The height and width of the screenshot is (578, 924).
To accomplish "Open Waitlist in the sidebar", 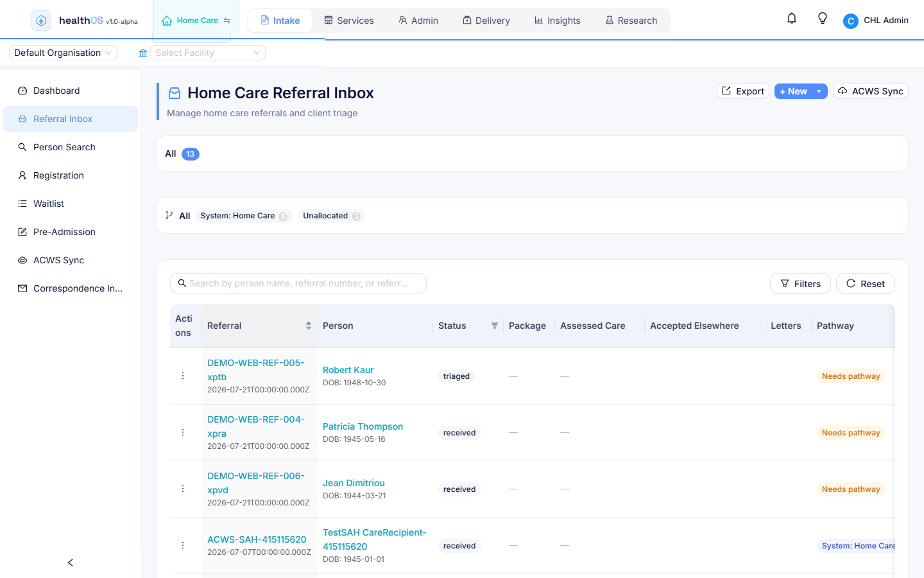I will coord(71,204).
